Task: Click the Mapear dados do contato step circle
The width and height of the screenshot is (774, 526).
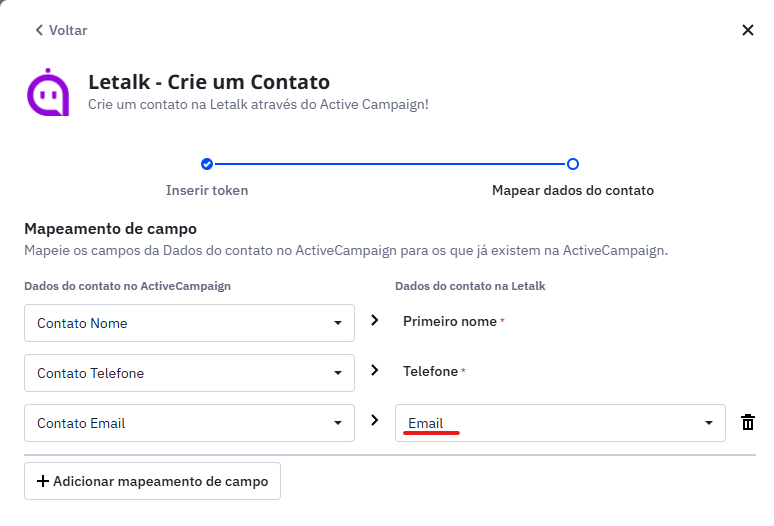Action: pos(573,164)
